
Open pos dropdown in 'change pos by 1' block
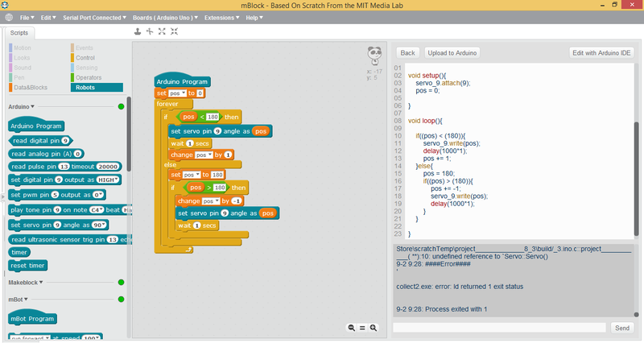pos(204,155)
